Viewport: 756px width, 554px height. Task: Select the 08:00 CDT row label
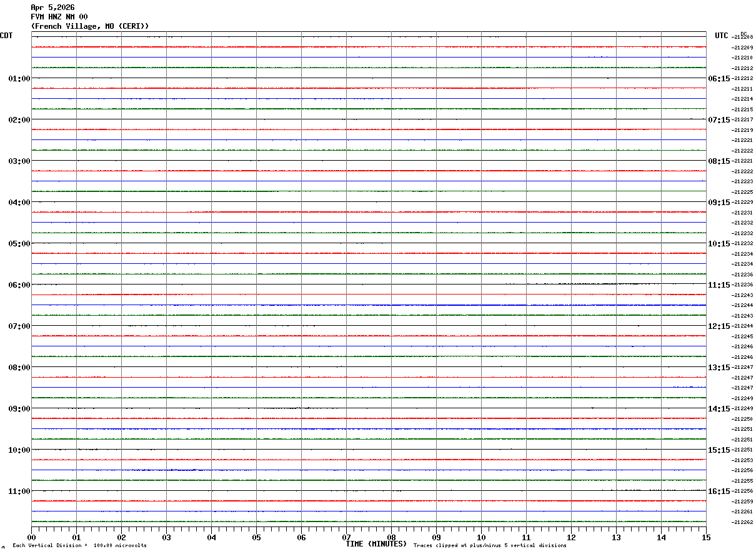[19, 368]
